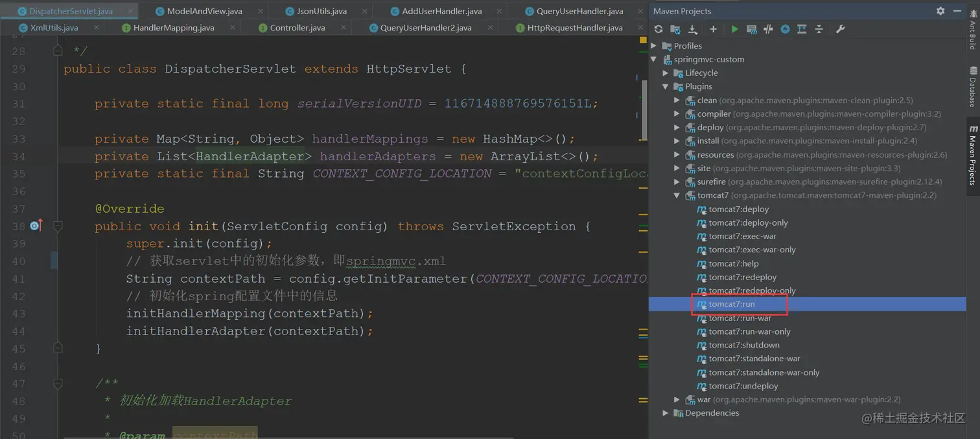
Task: Toggle Maven offline mode icon
Action: point(768,29)
